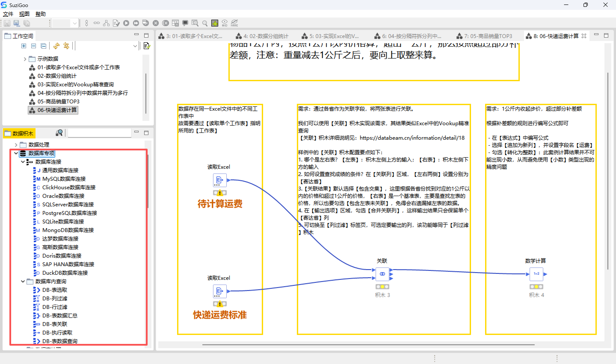Select the 关联 join node on canvas
This screenshot has width=616, height=364.
point(382,274)
